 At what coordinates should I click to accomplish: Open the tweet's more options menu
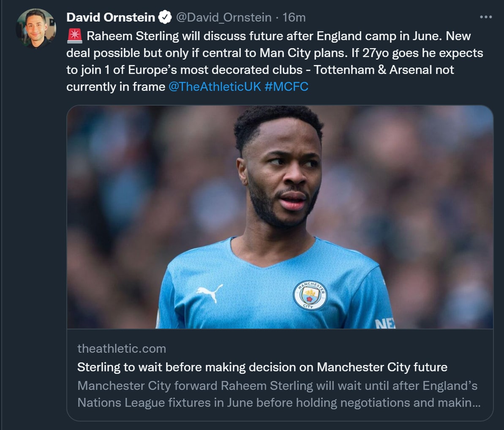coord(486,17)
